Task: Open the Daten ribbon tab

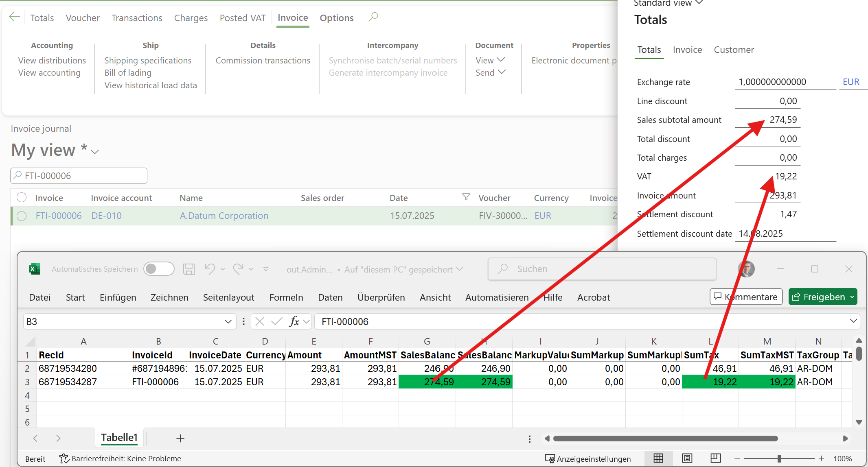Action: (x=330, y=297)
